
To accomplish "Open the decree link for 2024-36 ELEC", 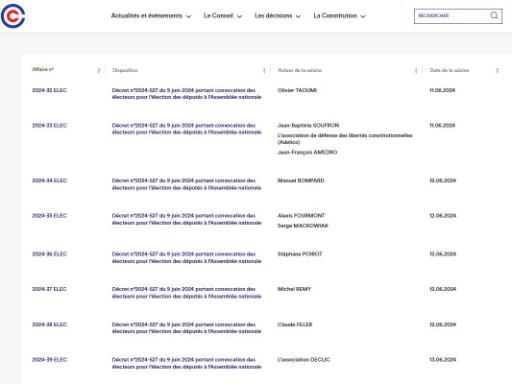I will tap(187, 257).
